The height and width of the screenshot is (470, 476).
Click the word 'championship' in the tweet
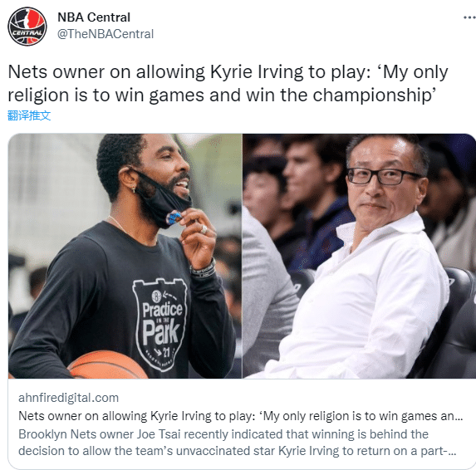[x=374, y=95]
